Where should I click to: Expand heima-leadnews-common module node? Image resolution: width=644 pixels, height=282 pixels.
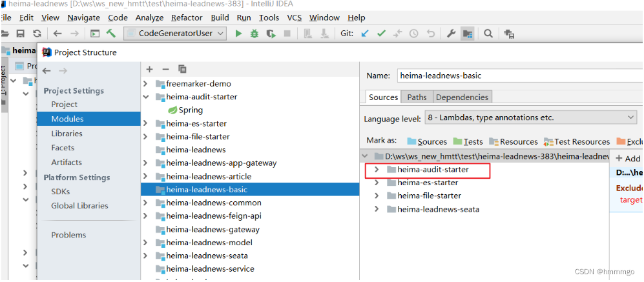(x=146, y=203)
